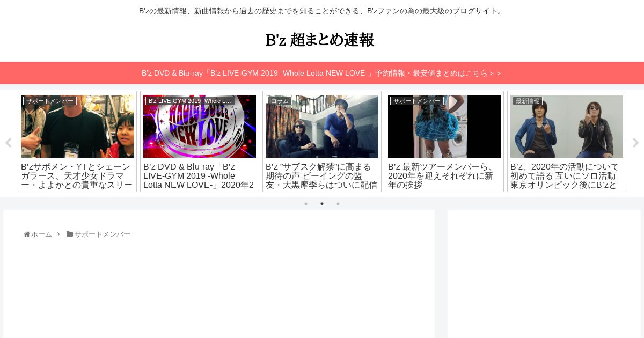The width and height of the screenshot is (644, 338).
Task: Click サポートメンバー tag on the YT article card
Action: click(x=50, y=101)
